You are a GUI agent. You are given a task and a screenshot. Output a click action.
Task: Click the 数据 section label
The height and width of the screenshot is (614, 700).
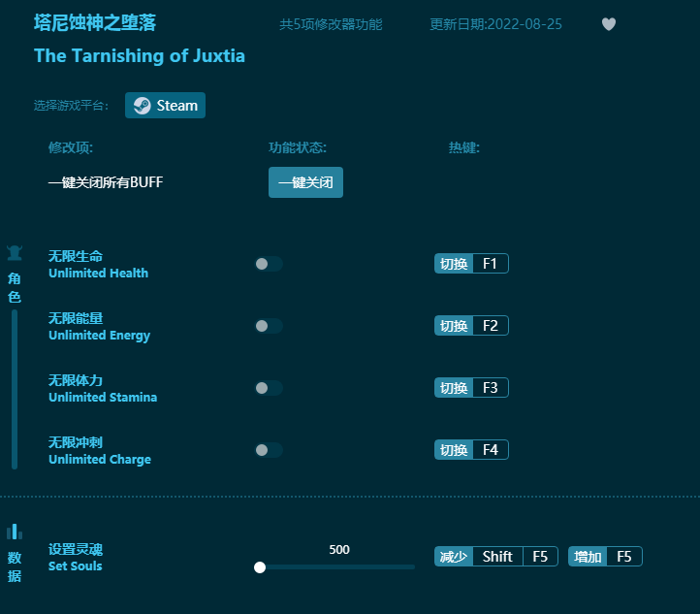(15, 566)
